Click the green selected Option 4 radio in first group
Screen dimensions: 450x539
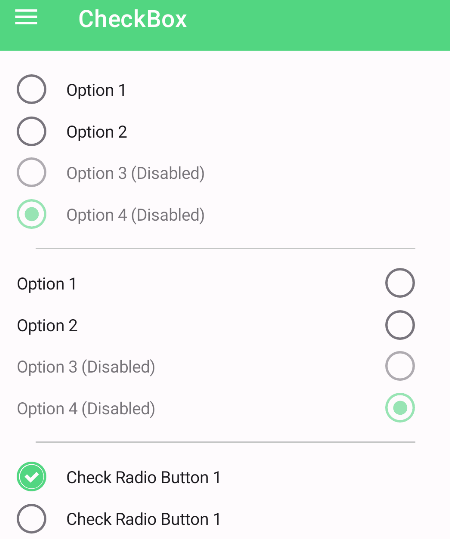coord(32,214)
